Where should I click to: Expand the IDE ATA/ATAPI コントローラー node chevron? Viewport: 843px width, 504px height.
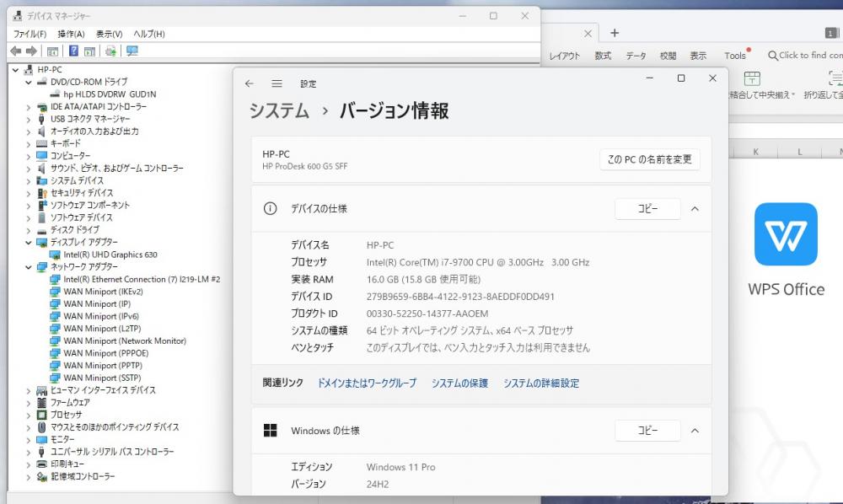[x=29, y=107]
